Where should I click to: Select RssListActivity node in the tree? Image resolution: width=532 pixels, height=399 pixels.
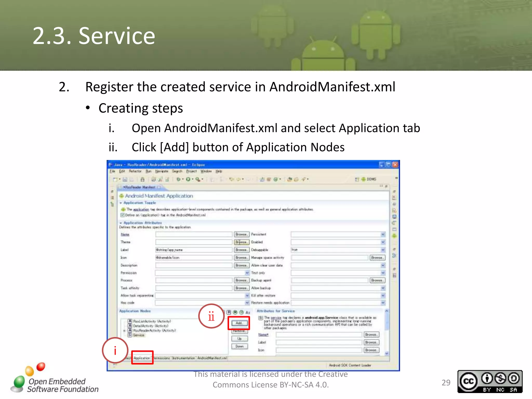click(150, 321)
